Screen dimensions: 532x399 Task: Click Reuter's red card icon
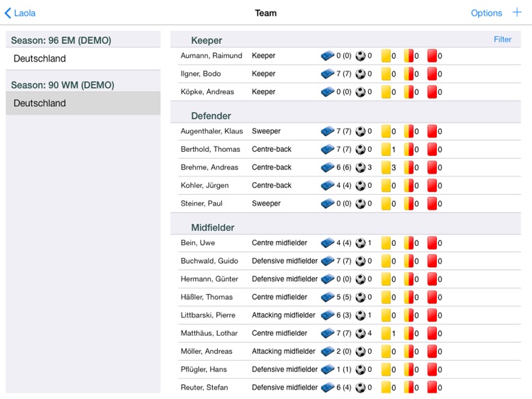point(432,388)
